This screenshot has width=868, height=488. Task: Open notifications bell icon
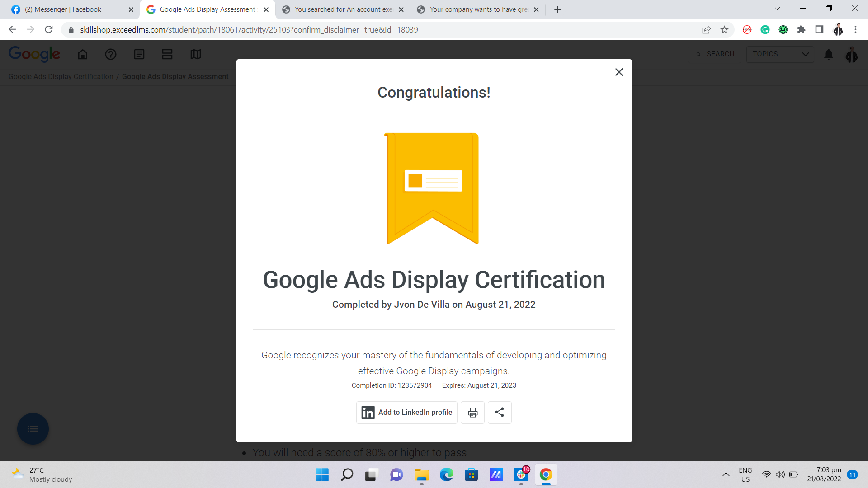(829, 54)
